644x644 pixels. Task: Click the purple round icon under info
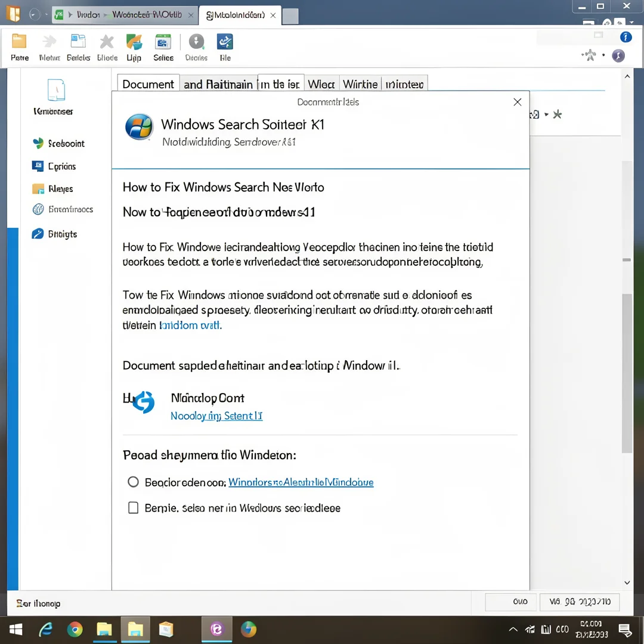618,55
